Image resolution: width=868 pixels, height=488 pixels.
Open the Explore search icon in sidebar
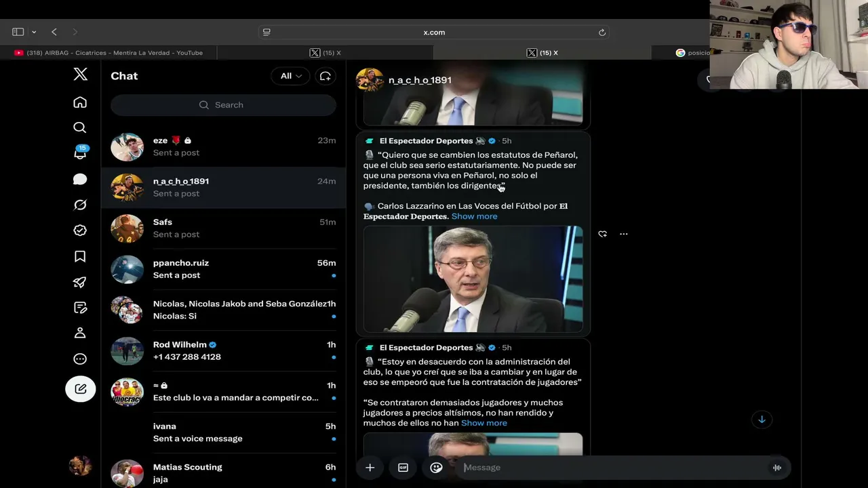click(x=80, y=127)
